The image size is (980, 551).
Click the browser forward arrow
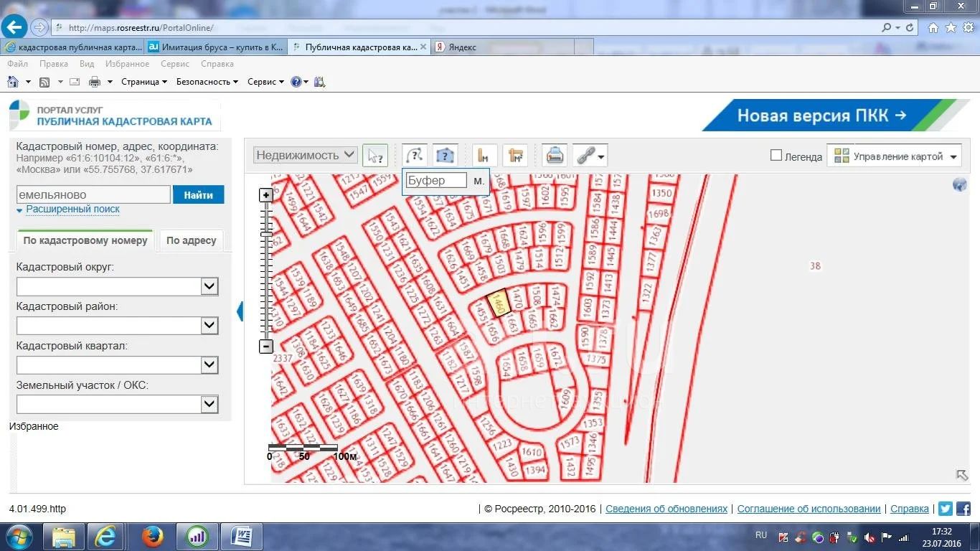(x=39, y=27)
